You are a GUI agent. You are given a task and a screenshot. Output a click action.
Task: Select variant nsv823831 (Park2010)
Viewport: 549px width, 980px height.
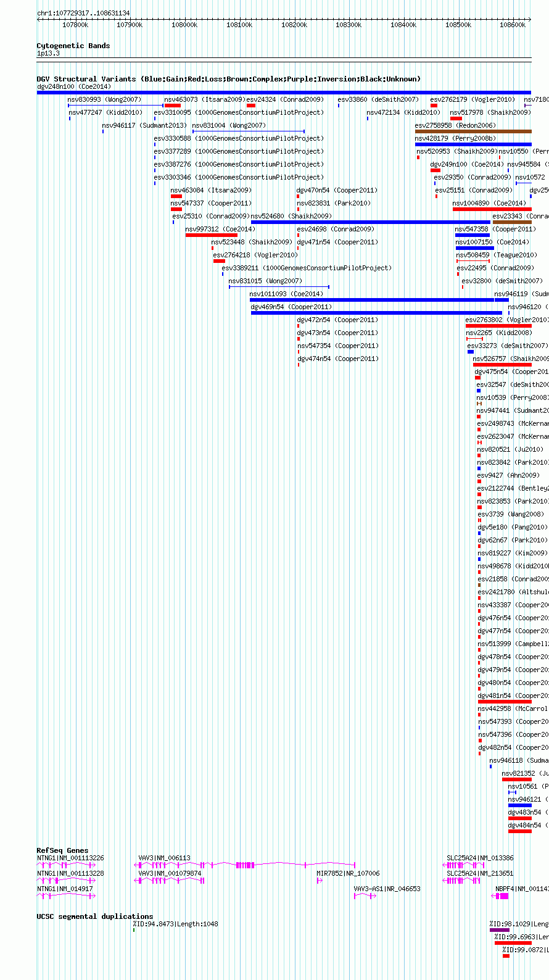click(334, 203)
